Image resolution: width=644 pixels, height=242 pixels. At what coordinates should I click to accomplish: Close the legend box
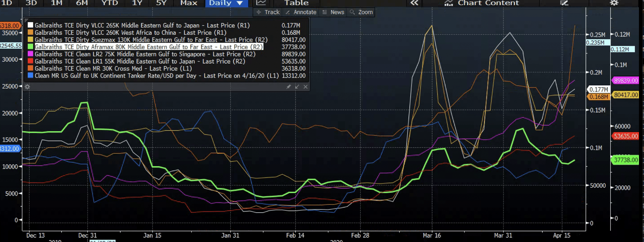click(305, 87)
